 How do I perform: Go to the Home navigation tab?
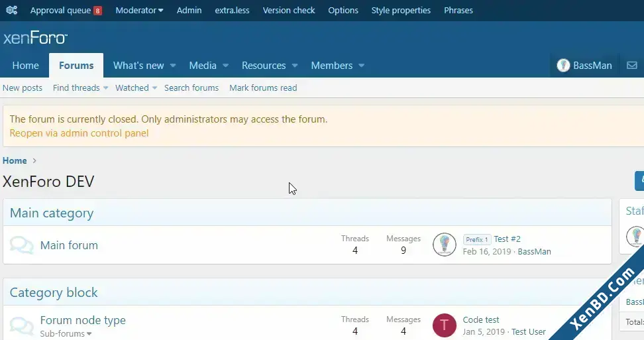tap(25, 66)
